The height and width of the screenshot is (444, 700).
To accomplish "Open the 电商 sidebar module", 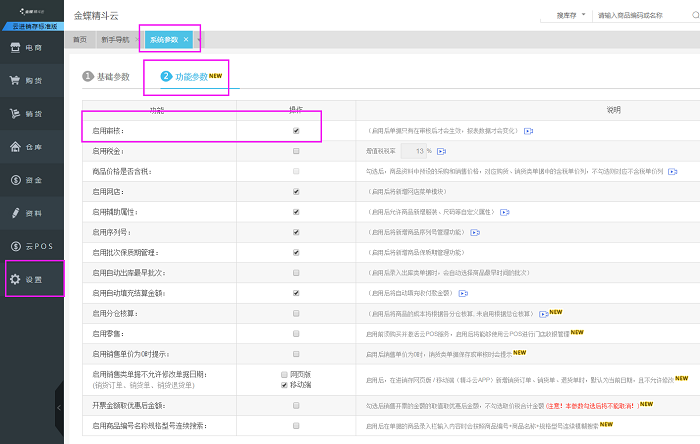I will pyautogui.click(x=31, y=47).
